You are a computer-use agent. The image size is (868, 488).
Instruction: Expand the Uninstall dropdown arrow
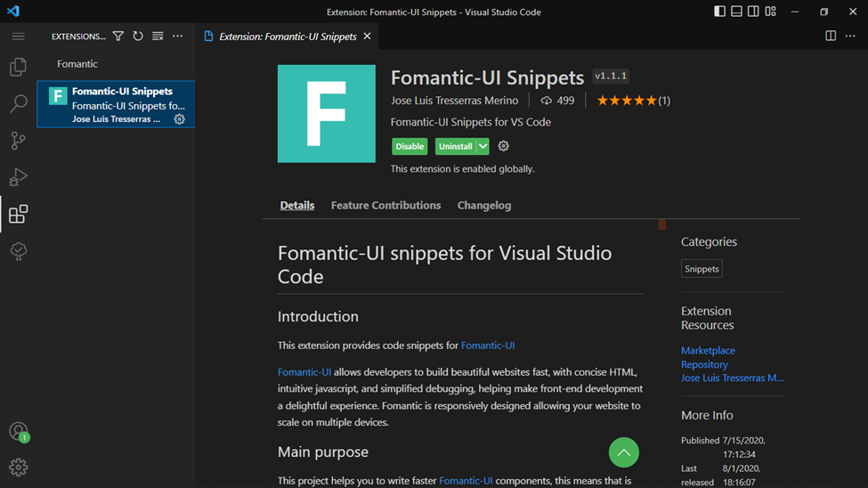[483, 146]
